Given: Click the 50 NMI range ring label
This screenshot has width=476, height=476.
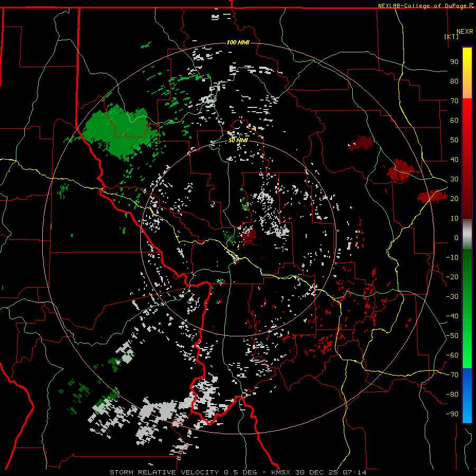Looking at the screenshot, I should click(238, 140).
